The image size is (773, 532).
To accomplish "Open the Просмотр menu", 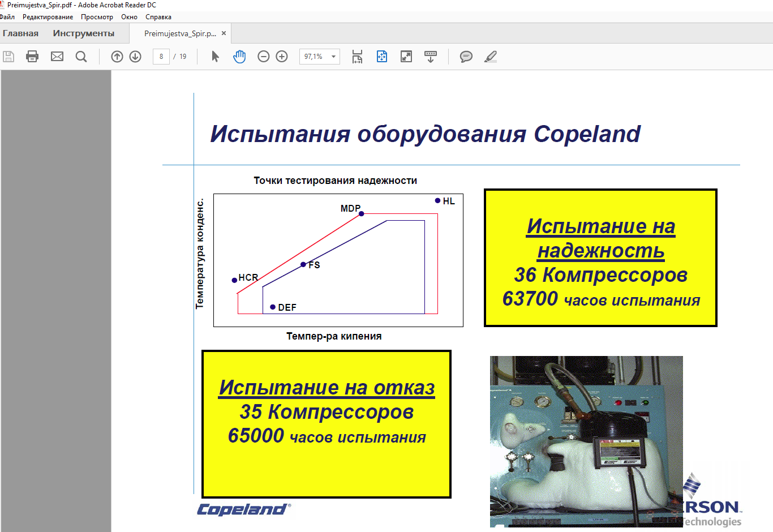I will (x=97, y=17).
